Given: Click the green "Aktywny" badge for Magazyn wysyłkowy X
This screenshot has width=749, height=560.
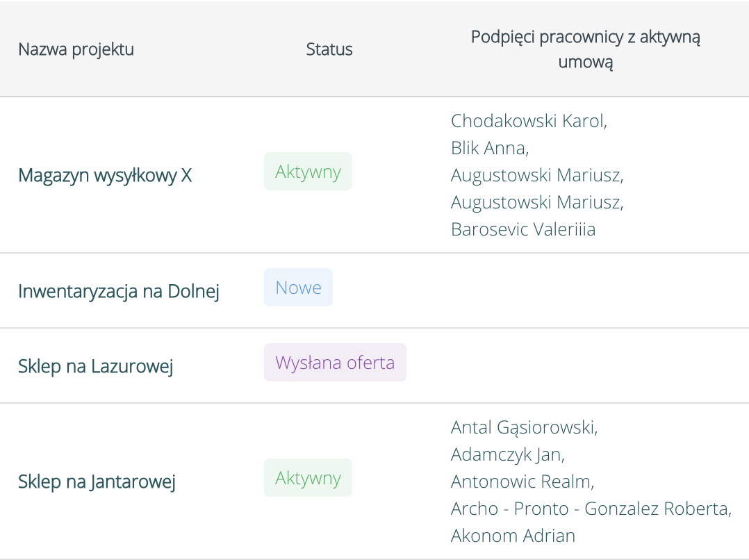Looking at the screenshot, I should click(308, 171).
